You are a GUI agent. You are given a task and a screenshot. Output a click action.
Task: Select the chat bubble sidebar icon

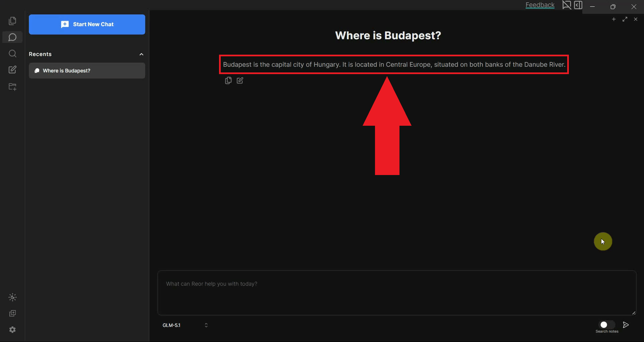[x=12, y=37]
